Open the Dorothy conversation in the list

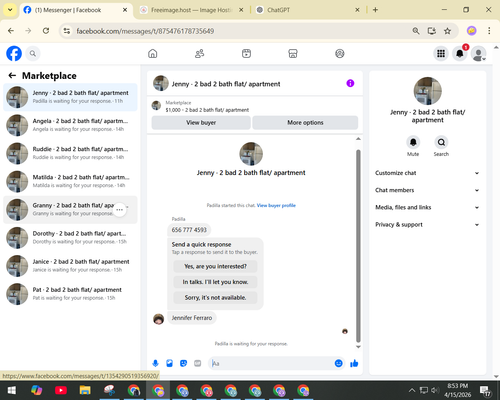70,238
